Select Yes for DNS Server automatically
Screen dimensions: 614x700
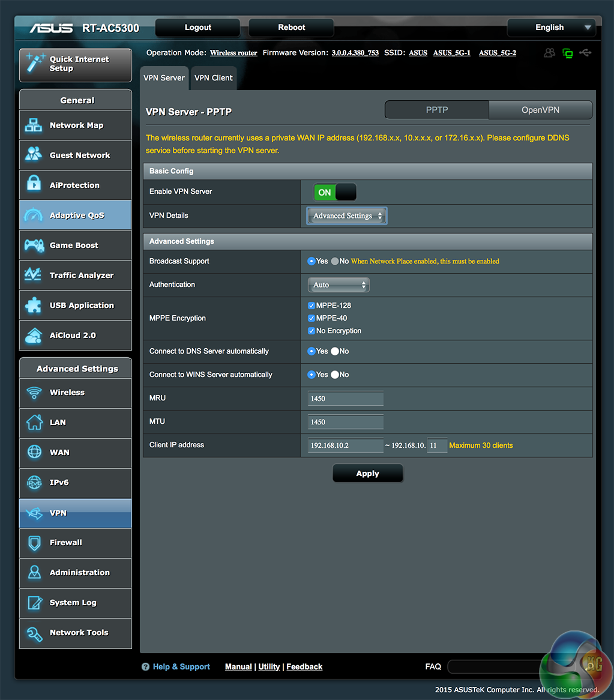coord(312,351)
